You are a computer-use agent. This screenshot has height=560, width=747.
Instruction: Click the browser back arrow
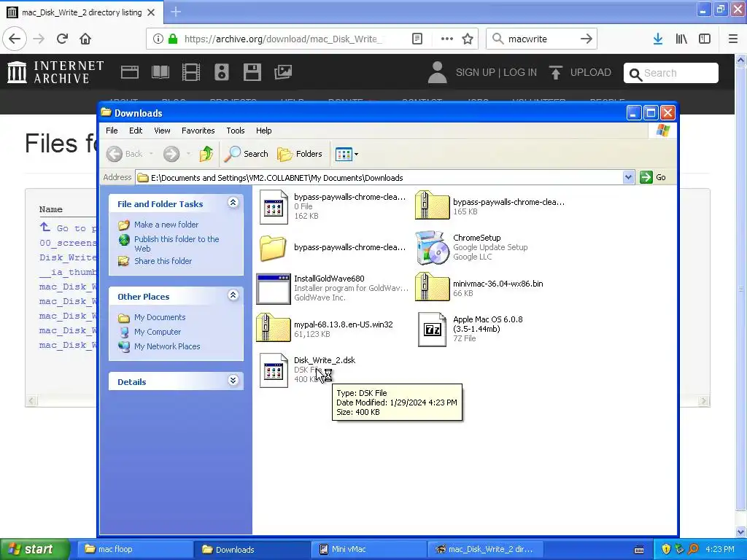point(15,39)
